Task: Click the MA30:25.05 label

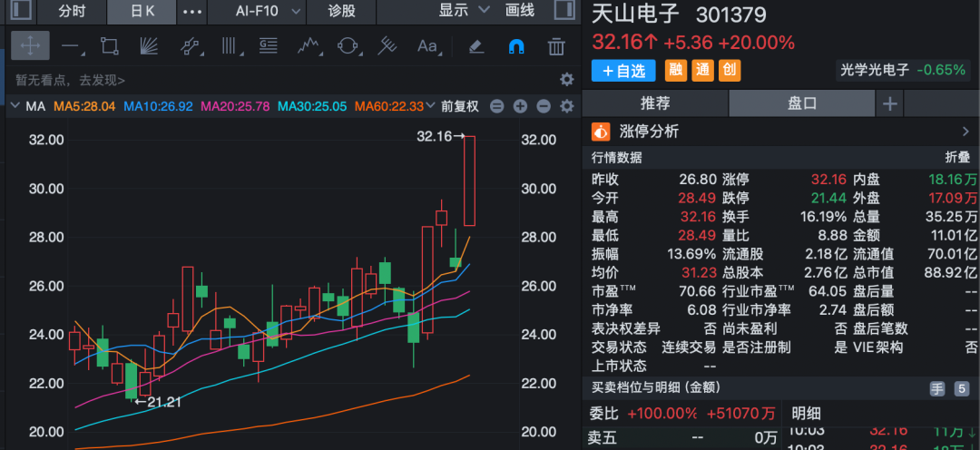Action: [312, 106]
